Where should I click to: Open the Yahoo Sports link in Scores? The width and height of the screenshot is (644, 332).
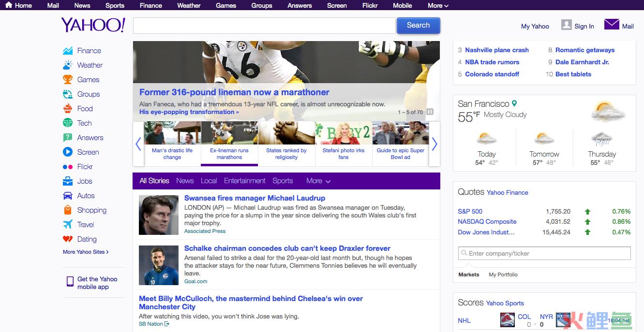[x=505, y=303]
